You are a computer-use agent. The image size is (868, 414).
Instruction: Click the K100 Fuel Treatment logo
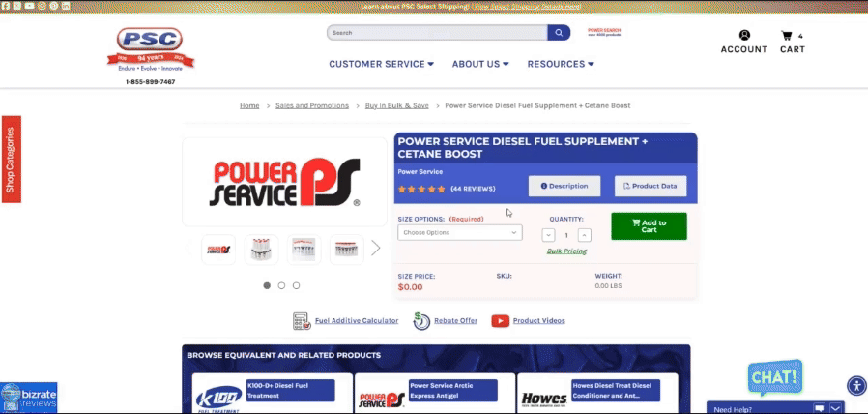[x=219, y=398]
